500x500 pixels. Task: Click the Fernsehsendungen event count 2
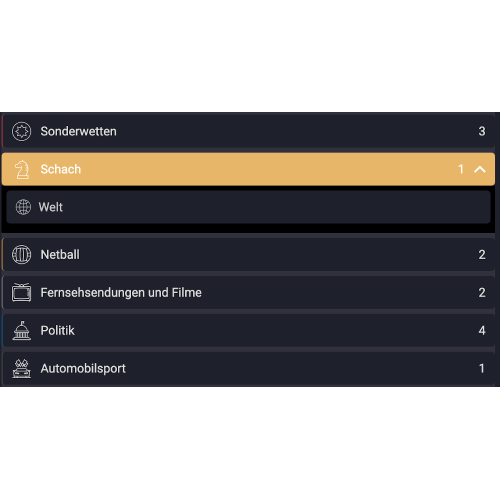point(482,292)
